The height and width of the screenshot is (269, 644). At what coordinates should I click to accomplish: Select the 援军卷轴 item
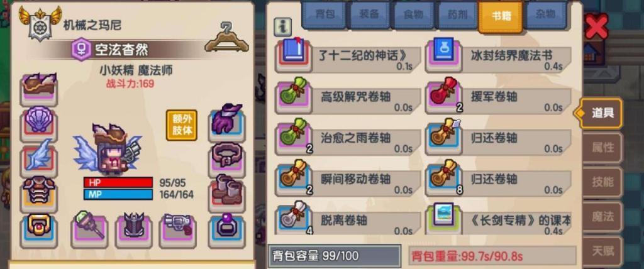(498, 98)
